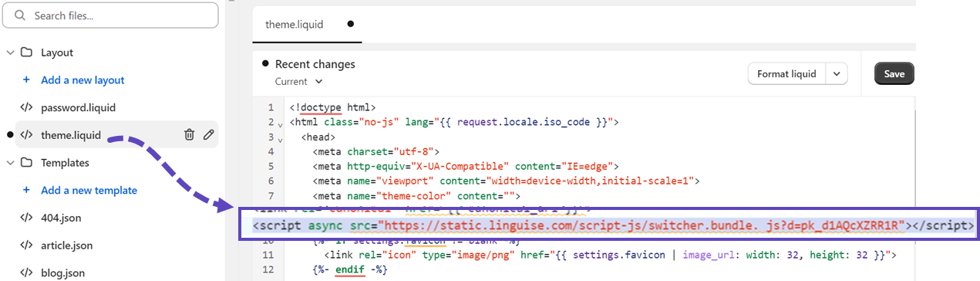Screen dimensions: 980x281
Task: Click the meta viewport code line
Action: coord(506,181)
